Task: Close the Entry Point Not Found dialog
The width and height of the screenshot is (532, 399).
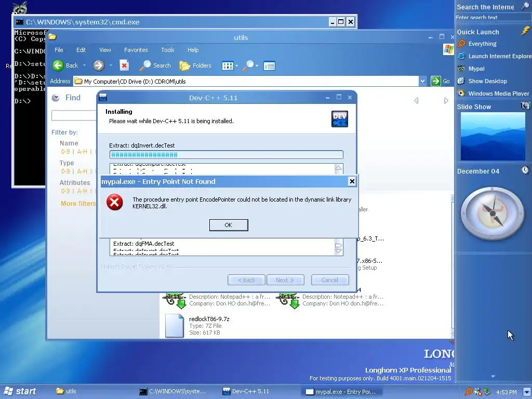Action: pyautogui.click(x=352, y=181)
